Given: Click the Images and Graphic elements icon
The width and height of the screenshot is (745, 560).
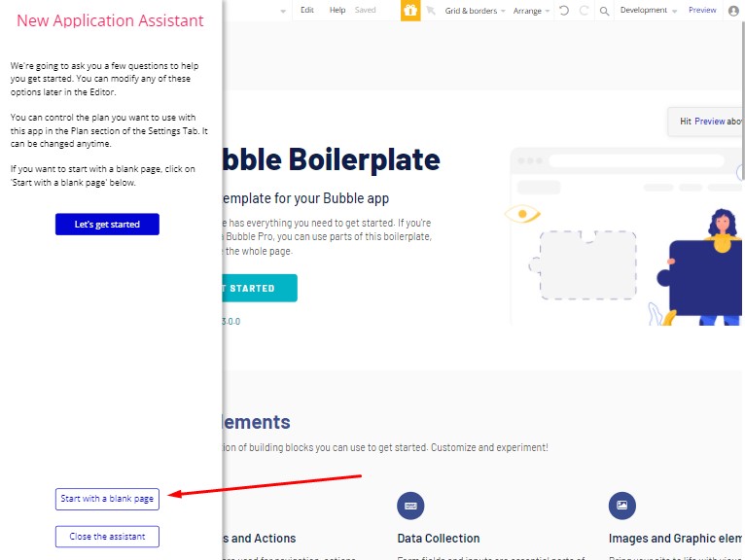Looking at the screenshot, I should pyautogui.click(x=621, y=506).
